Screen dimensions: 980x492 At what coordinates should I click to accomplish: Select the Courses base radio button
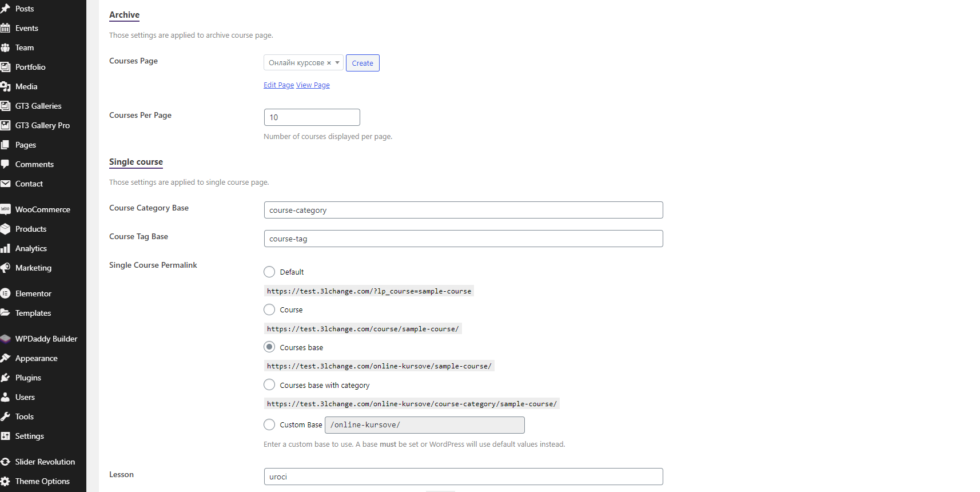(269, 347)
